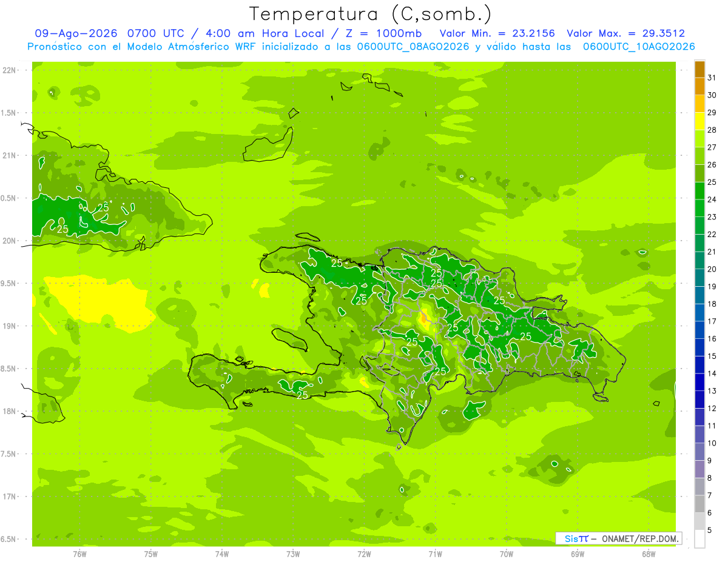Image resolution: width=728 pixels, height=562 pixels.
Task: Select the date text "09-Ago-2026"
Action: click(76, 33)
